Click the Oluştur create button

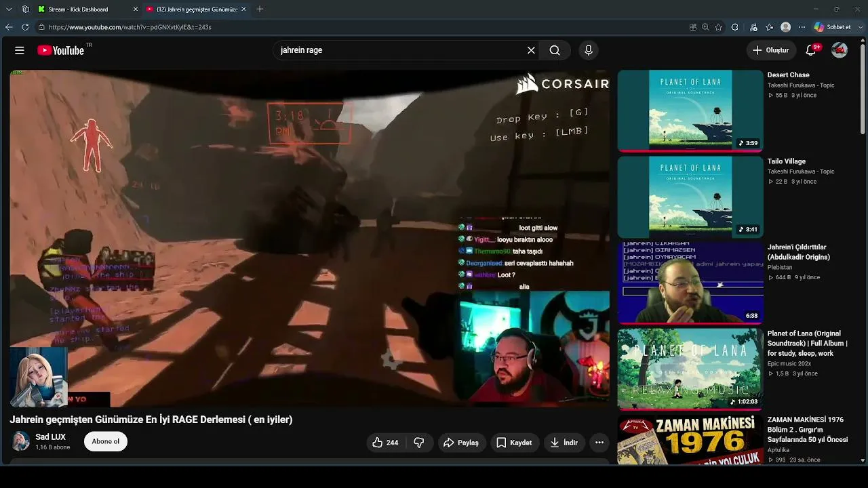(x=771, y=50)
